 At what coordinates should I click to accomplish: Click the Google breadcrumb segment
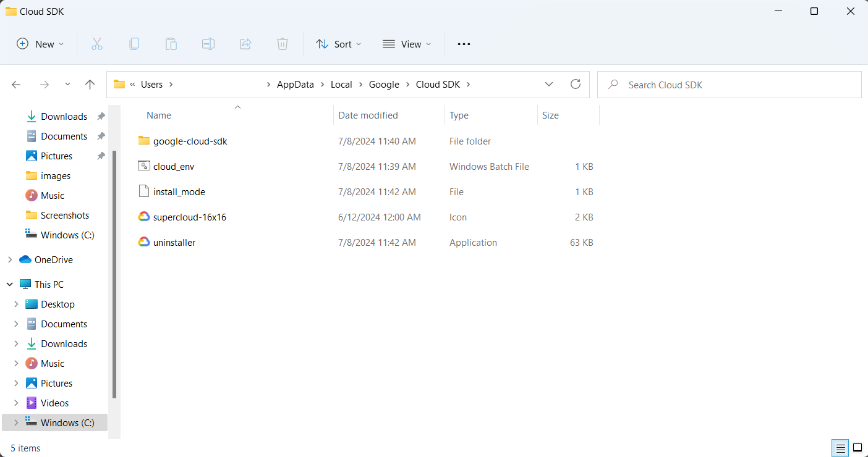click(384, 85)
